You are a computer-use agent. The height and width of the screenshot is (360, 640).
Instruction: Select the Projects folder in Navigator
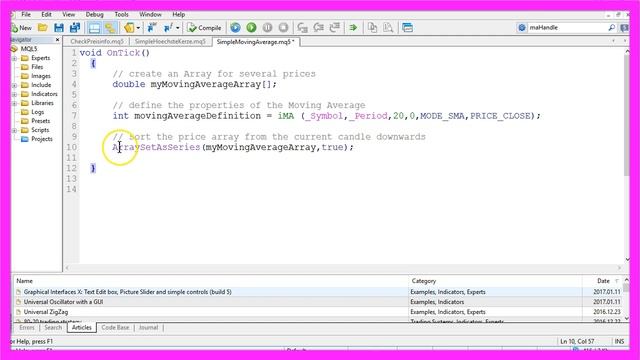(42, 139)
